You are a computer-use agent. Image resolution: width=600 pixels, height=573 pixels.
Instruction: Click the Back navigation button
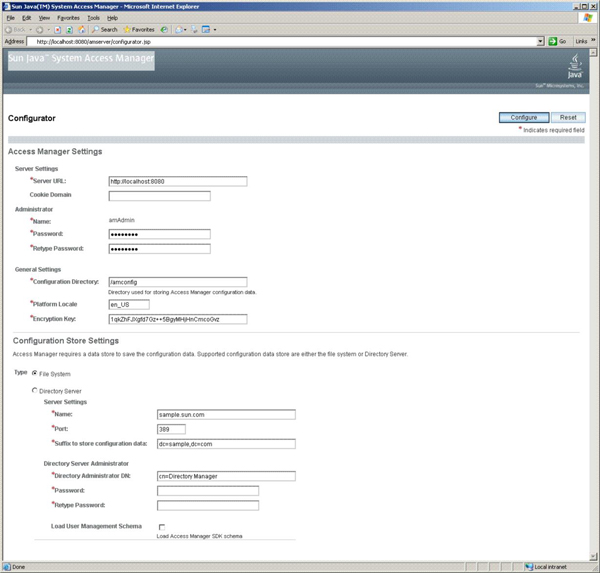tap(15, 29)
